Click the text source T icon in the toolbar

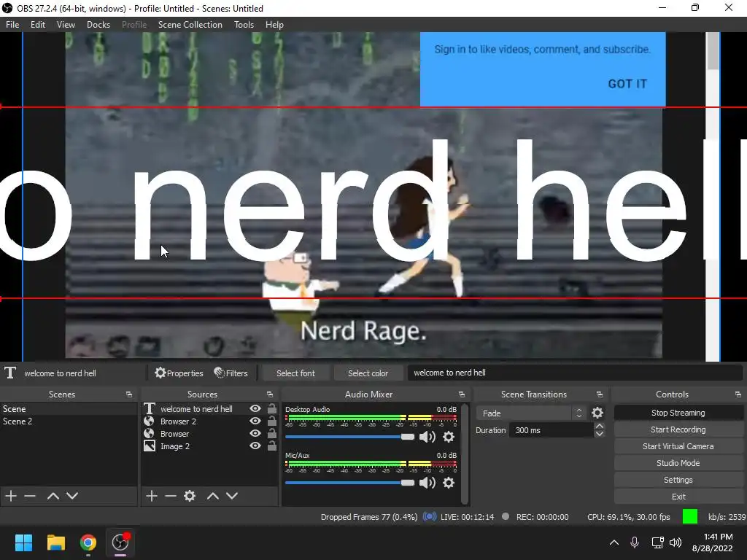(10, 373)
